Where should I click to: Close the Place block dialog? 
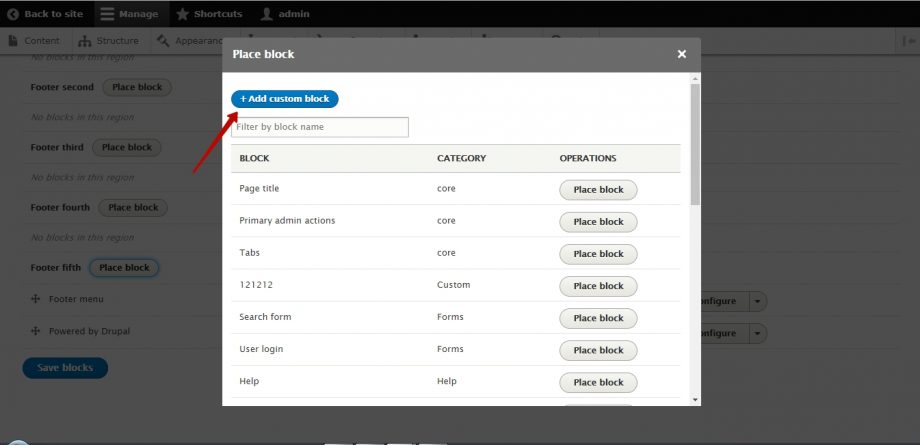coord(682,54)
